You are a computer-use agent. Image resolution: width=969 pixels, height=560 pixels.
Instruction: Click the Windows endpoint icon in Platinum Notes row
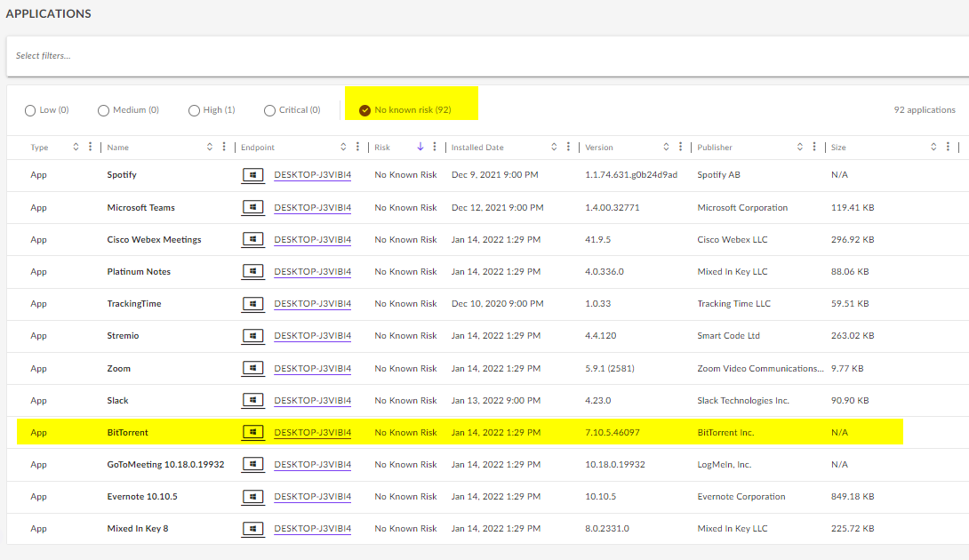tap(252, 271)
